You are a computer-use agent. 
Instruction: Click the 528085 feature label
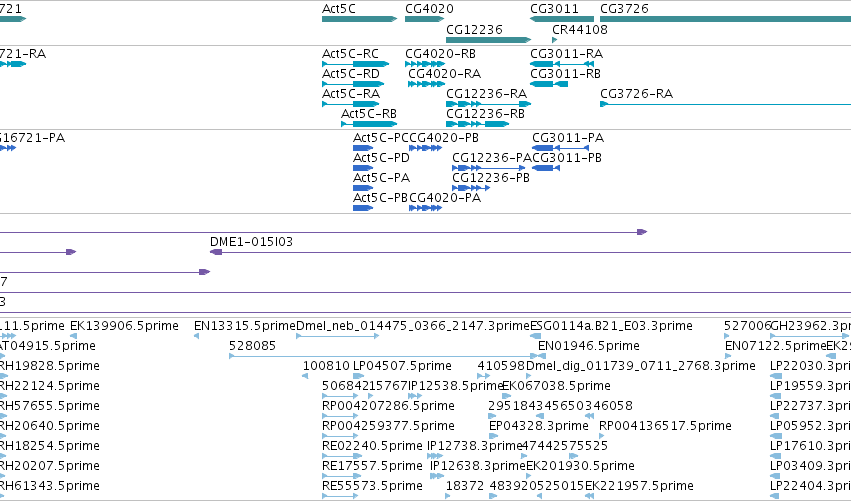pos(252,346)
